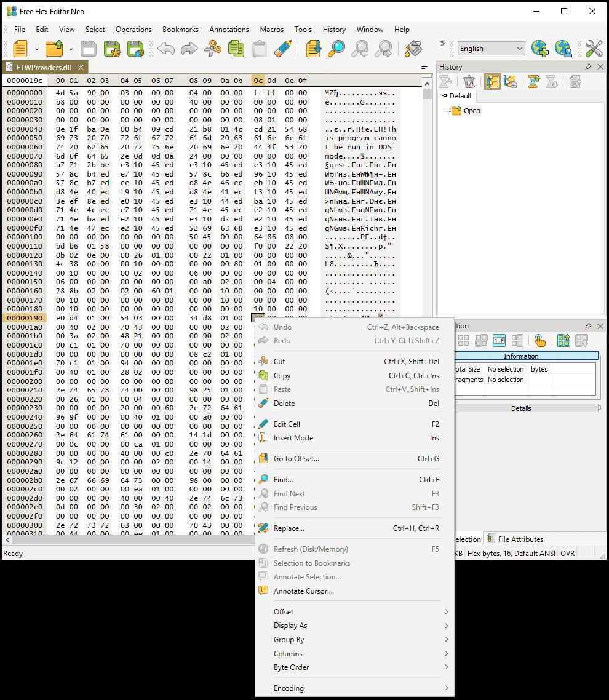609x700 pixels.
Task: Open the document tab list button
Action: click(424, 67)
